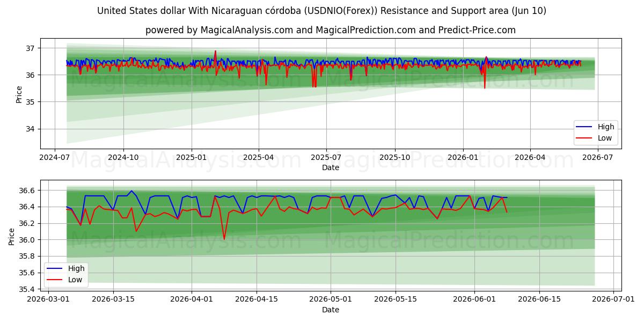Screen dimensions: 644x322
Task: Click the 2026-06-01 tick label
Action: click(474, 299)
